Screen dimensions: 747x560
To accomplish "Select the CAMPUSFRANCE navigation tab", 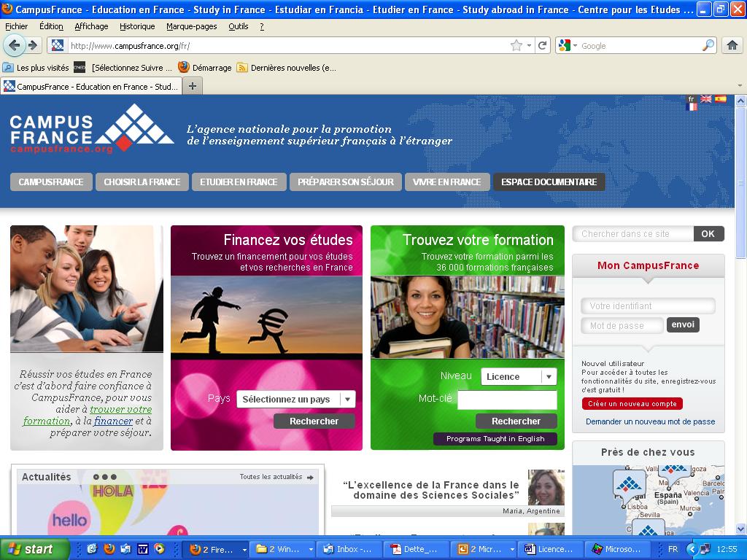I will coord(51,182).
